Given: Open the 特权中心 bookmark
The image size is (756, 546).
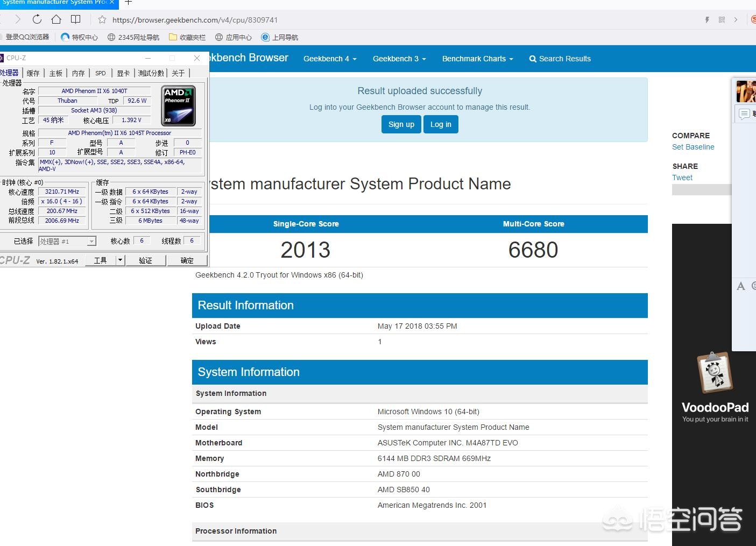Looking at the screenshot, I should pyautogui.click(x=79, y=37).
